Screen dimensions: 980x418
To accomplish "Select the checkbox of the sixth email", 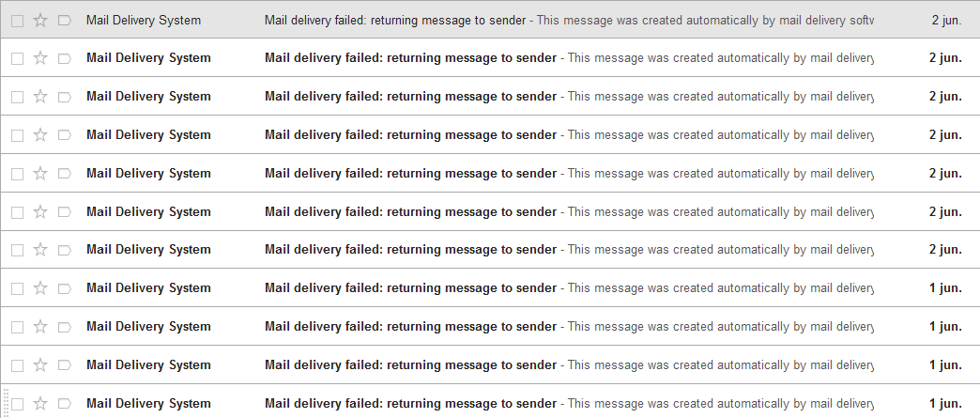I will click(17, 212).
